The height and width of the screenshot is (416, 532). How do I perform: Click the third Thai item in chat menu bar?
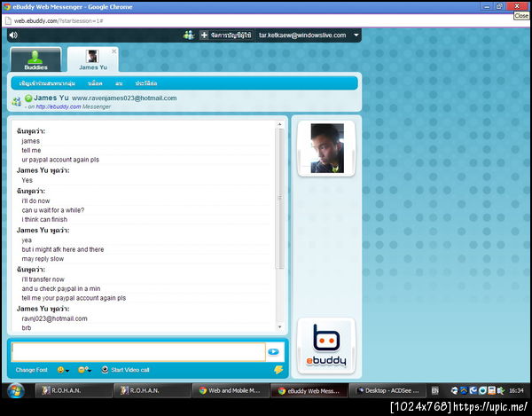119,83
